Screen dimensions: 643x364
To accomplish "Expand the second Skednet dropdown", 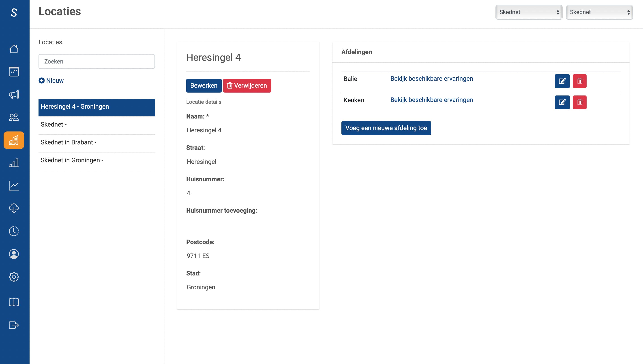I will point(599,12).
